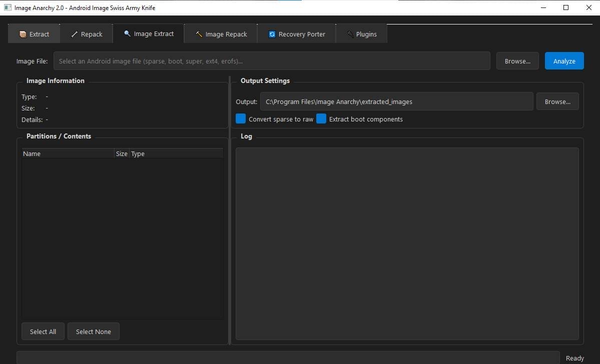Click the Extract tab's document icon
Screen dimensions: 600x364
point(23,33)
